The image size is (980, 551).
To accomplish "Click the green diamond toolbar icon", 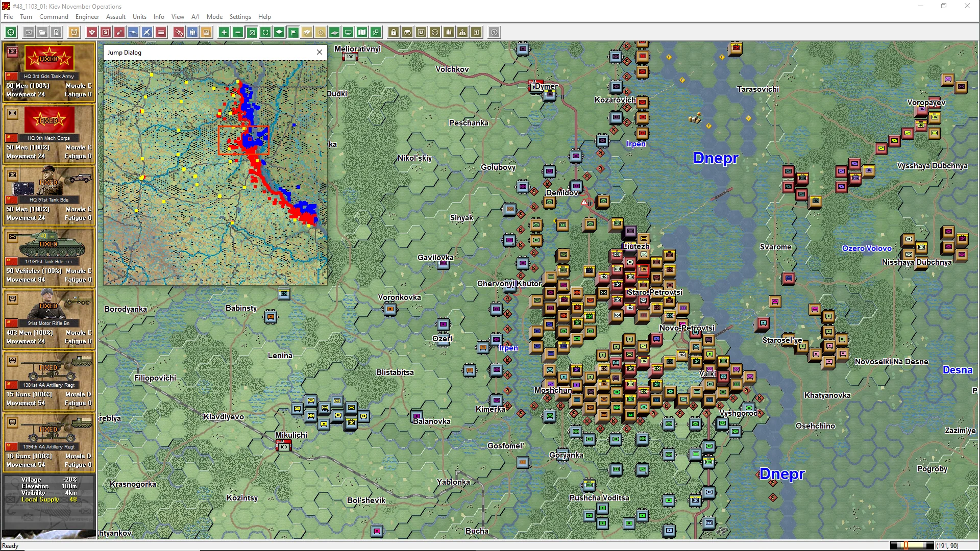I will pyautogui.click(x=279, y=32).
